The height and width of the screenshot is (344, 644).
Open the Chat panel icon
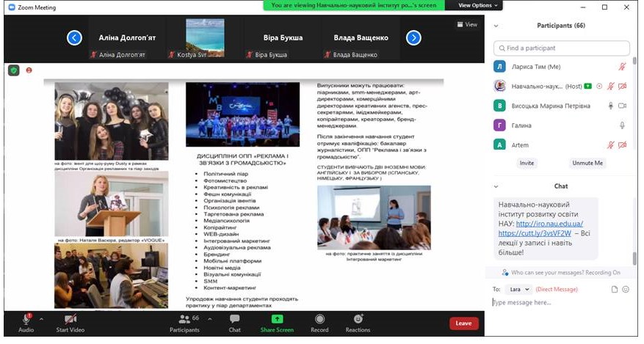pos(234,319)
